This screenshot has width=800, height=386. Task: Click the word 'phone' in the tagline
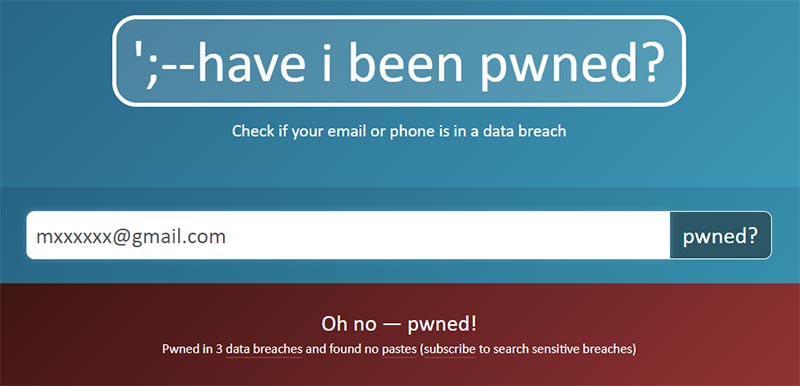coord(406,132)
